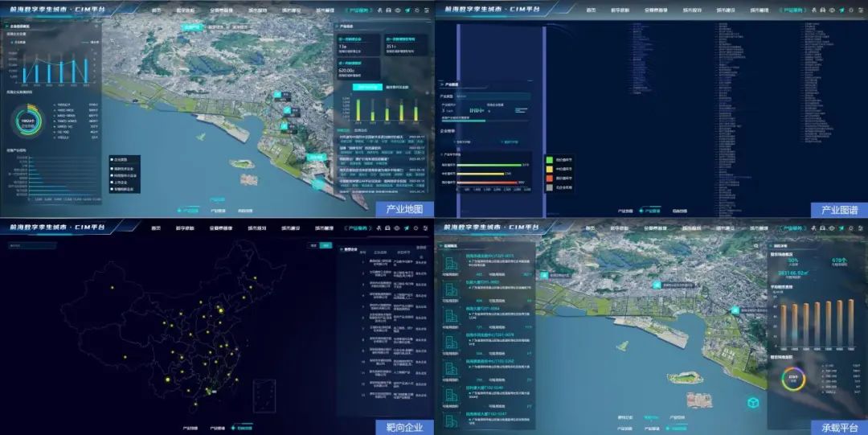Click the highlighted cyan chart button in 产业地图 right panel

pos(366,87)
